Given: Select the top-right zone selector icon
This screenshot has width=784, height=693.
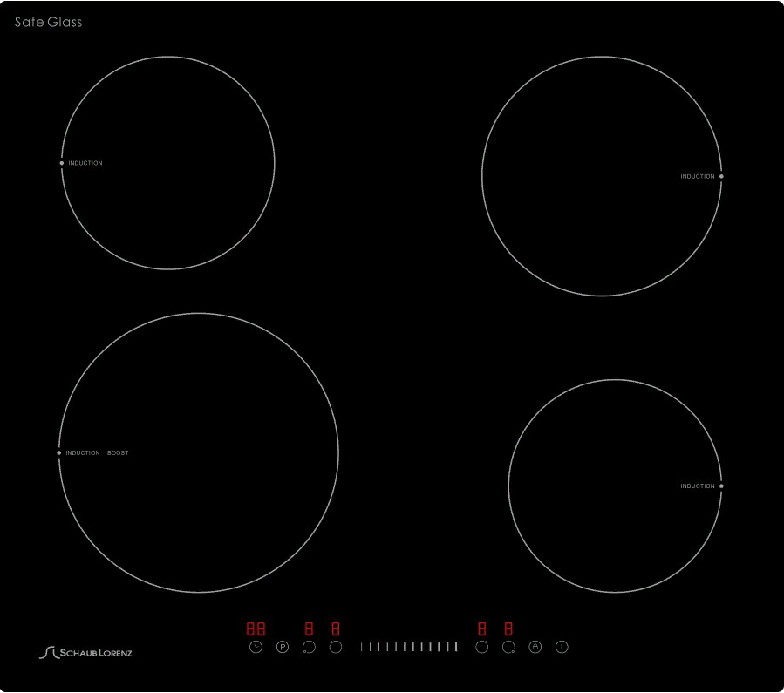Looking at the screenshot, I should (x=482, y=647).
